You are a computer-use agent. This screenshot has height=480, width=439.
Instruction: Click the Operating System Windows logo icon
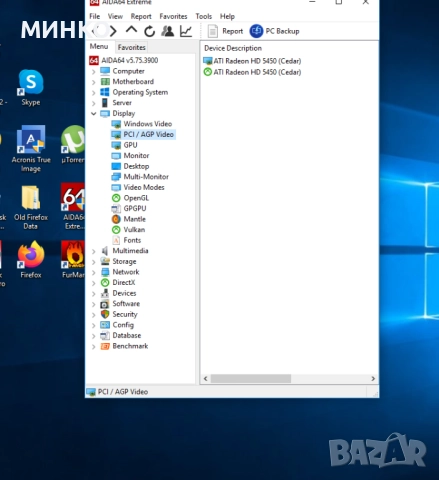pyautogui.click(x=105, y=92)
